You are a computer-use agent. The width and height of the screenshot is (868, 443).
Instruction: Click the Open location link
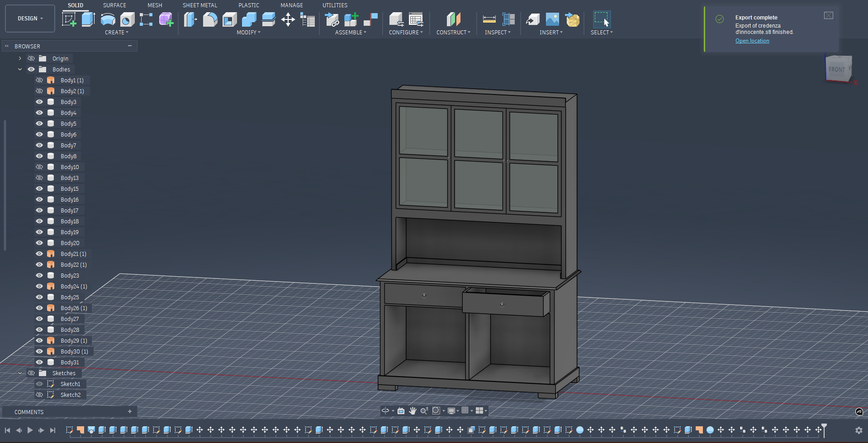752,41
